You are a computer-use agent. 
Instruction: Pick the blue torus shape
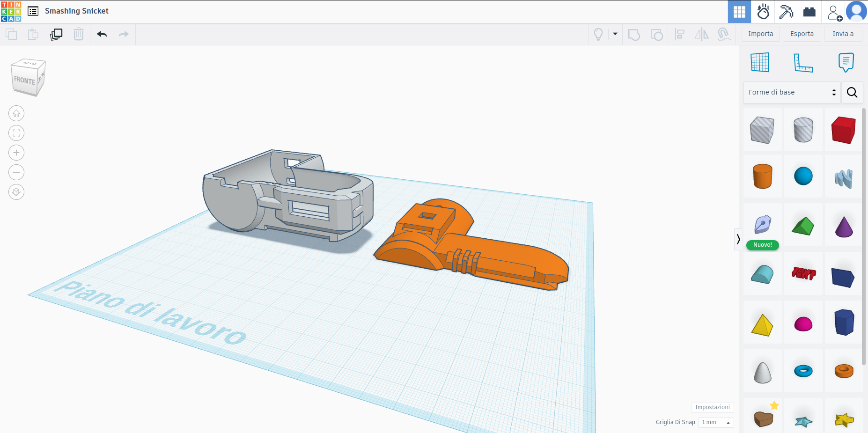point(803,371)
